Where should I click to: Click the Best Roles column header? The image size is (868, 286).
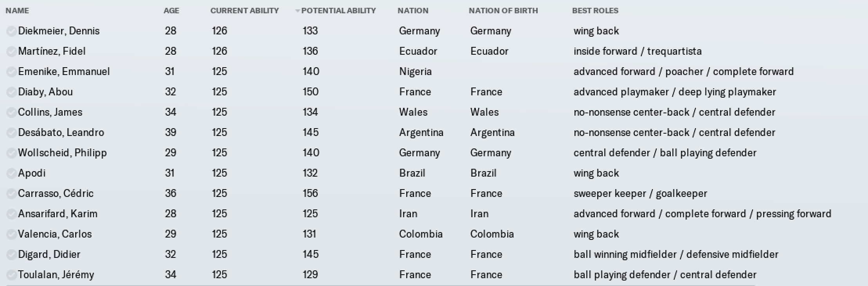coord(595,11)
